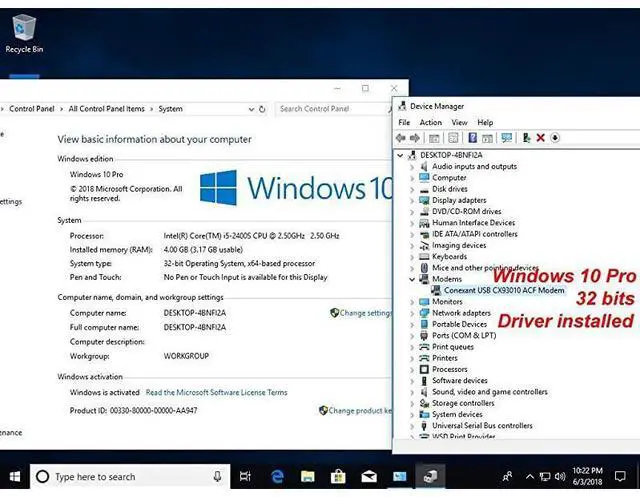Select Ports (COM & LPT) category

(464, 335)
